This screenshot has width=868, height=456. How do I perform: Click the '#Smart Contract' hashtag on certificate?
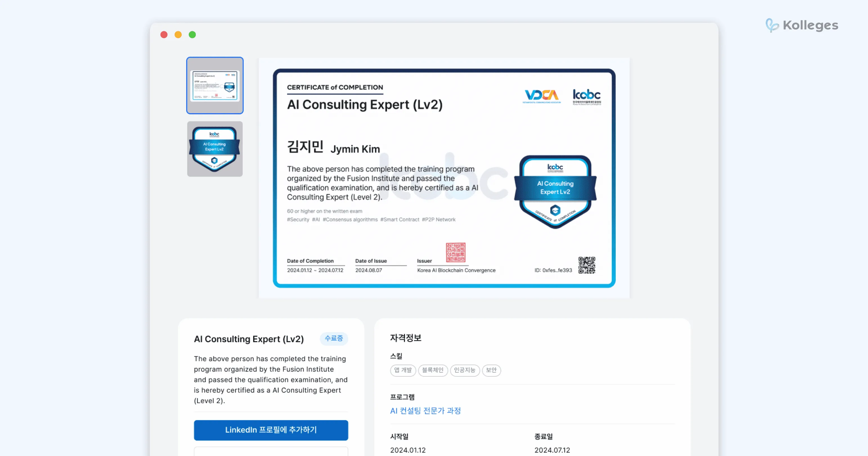pyautogui.click(x=400, y=219)
